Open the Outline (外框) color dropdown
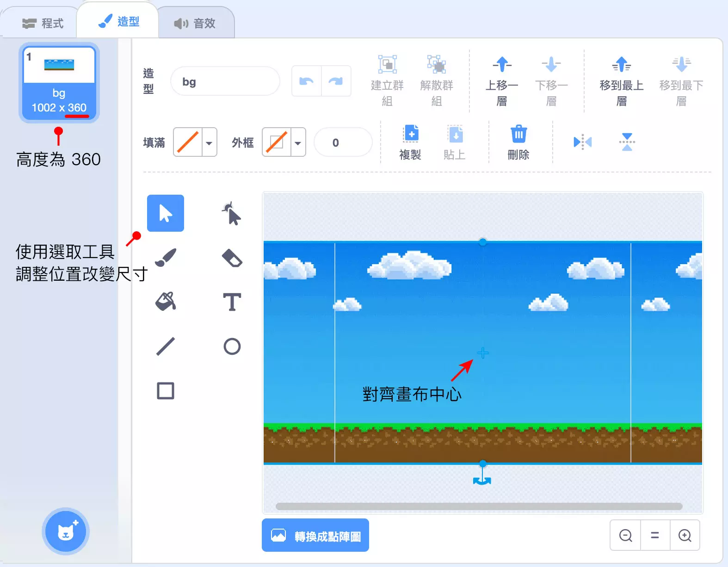 pyautogui.click(x=298, y=142)
